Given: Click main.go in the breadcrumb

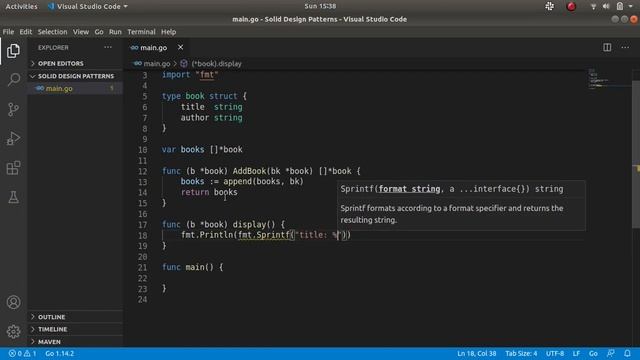Looking at the screenshot, I should (157, 64).
